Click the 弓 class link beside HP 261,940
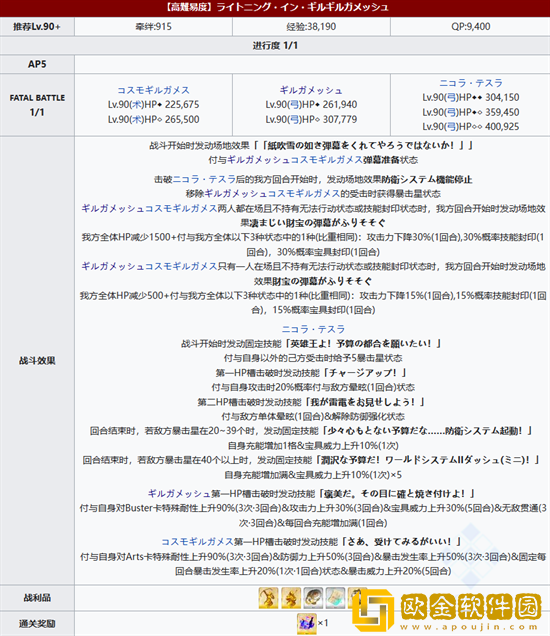 294,105
